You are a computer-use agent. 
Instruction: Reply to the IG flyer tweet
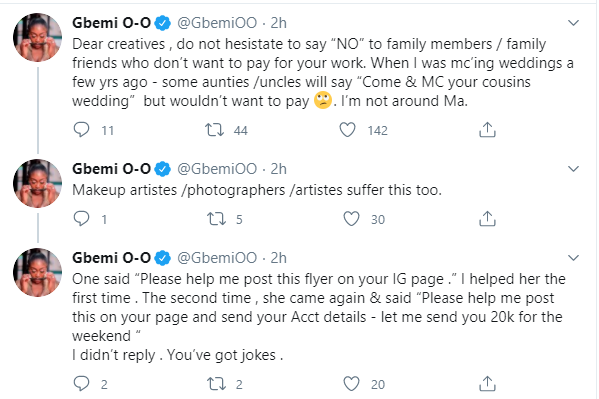tap(81, 384)
